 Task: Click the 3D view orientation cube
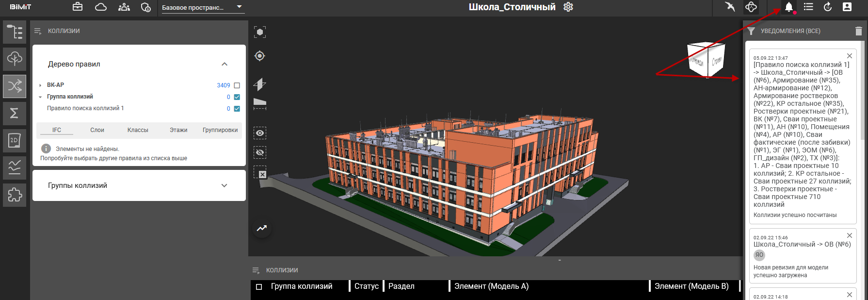(706, 60)
